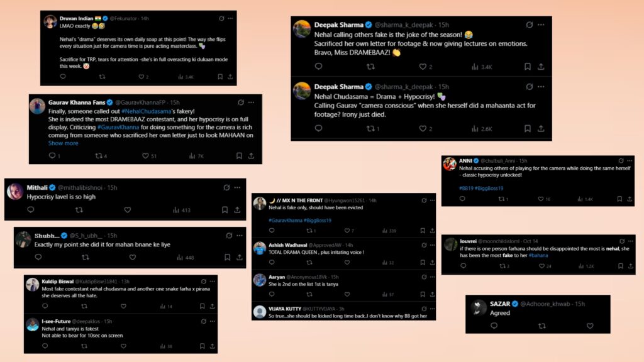The width and height of the screenshot is (644, 362).
Task: Bookmark the Gaurav Khanna Fans tweet
Action: click(240, 155)
